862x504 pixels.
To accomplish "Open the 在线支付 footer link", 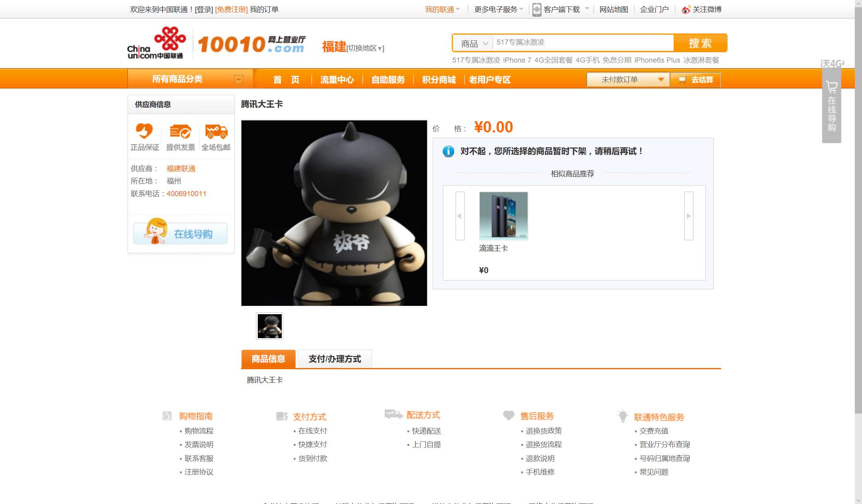I will pos(312,431).
